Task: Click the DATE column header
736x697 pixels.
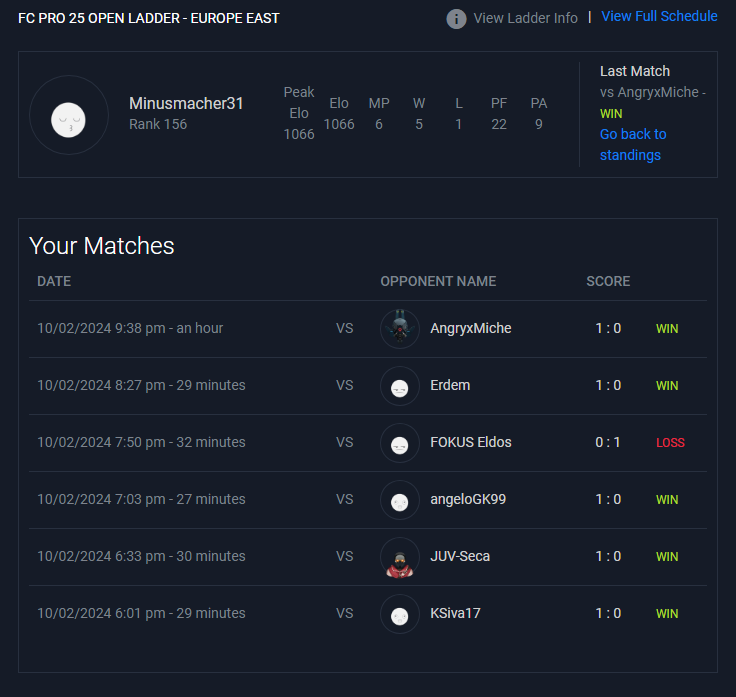Action: 54,281
